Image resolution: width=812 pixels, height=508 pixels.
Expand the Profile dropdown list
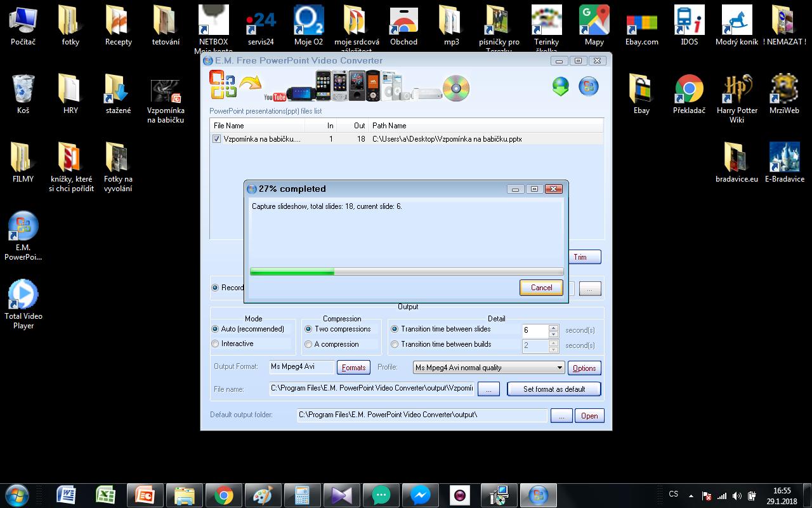pos(560,368)
